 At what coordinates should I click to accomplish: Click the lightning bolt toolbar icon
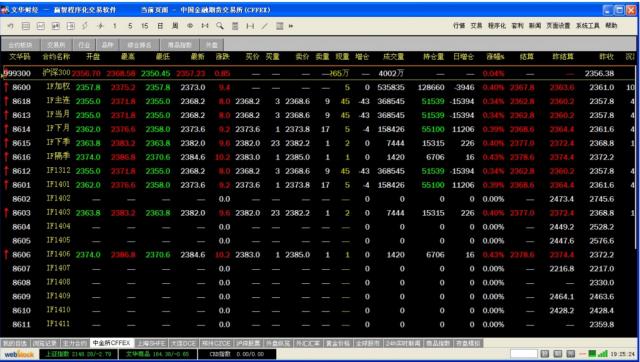click(85, 26)
